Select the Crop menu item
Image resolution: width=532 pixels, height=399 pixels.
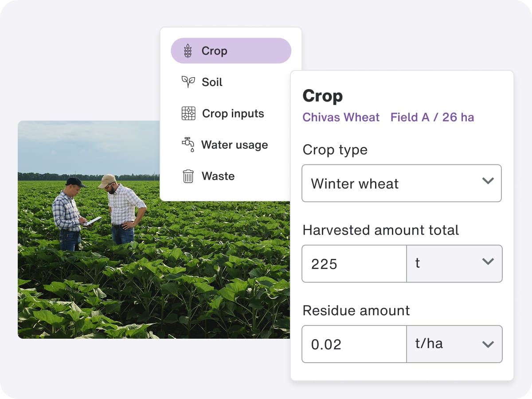[x=231, y=51]
